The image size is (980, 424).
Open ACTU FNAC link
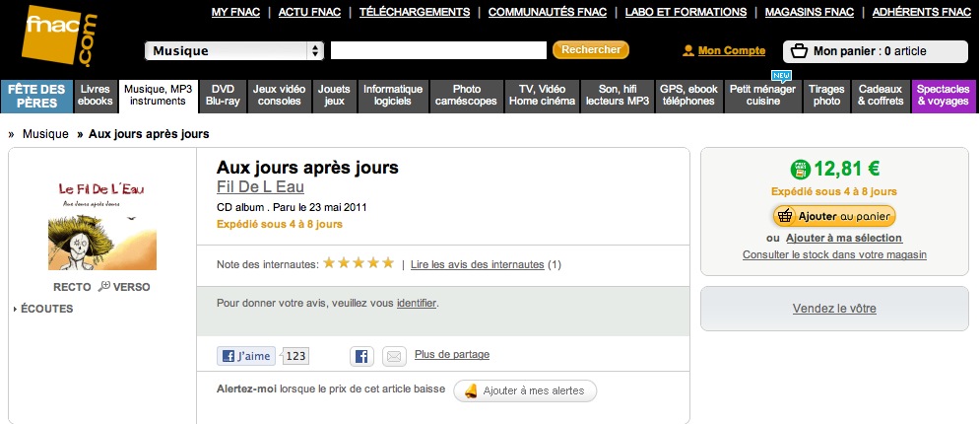[x=309, y=12]
